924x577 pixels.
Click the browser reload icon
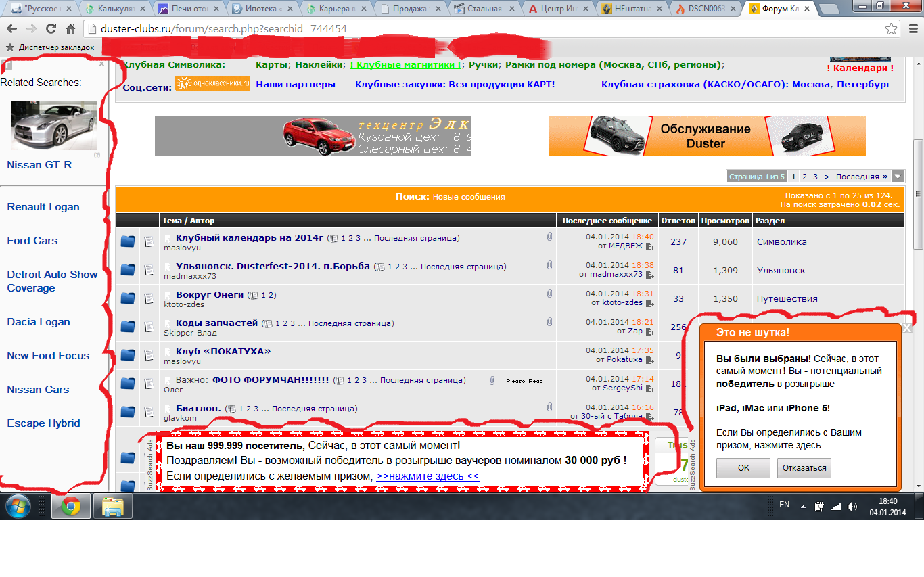51,29
